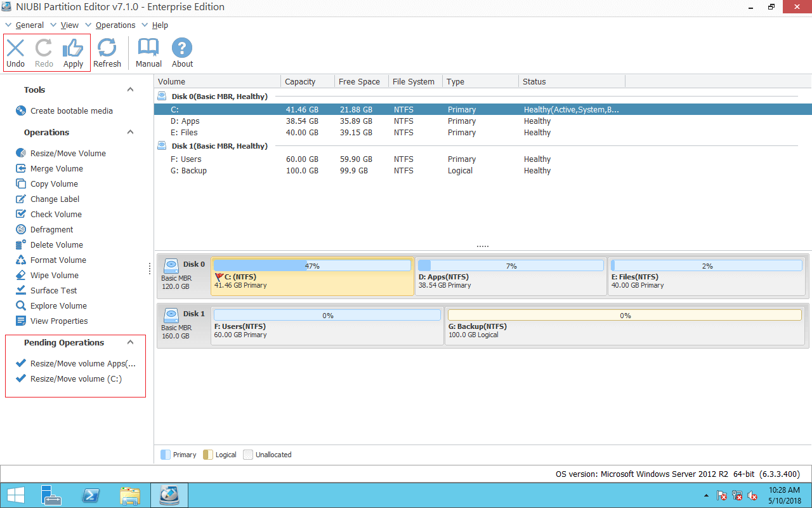Click the Refresh toolbar icon

pyautogui.click(x=107, y=48)
